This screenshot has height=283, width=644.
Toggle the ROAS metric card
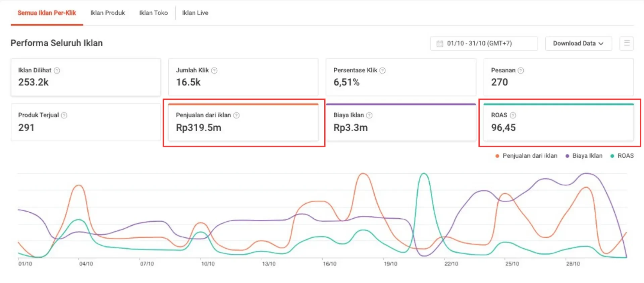[x=558, y=123]
